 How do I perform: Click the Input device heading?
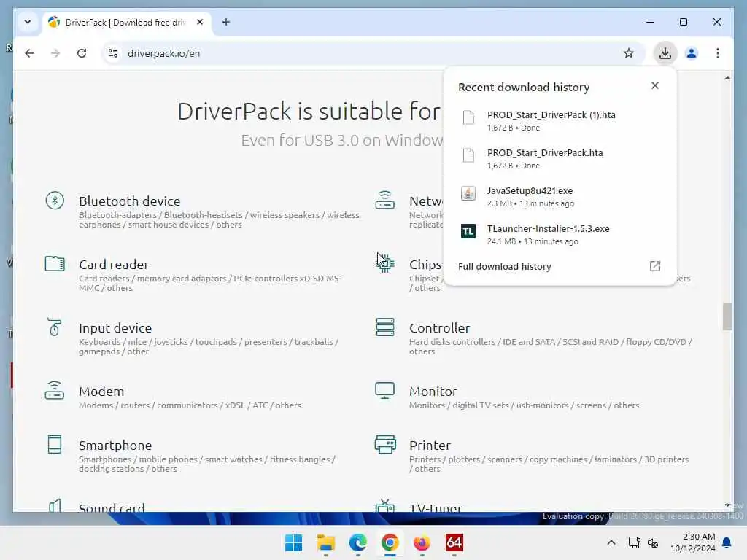115,327
